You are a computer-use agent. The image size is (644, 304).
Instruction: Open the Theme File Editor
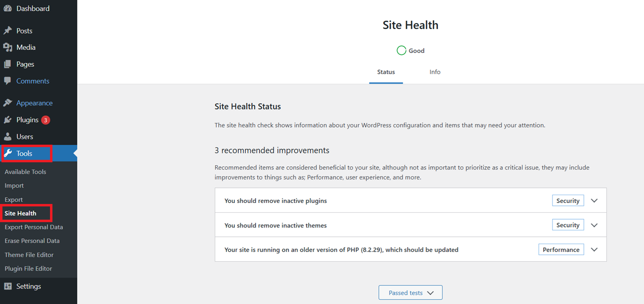tap(29, 254)
